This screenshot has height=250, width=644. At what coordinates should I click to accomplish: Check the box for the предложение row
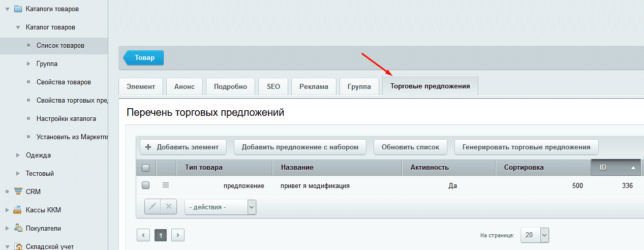(146, 185)
